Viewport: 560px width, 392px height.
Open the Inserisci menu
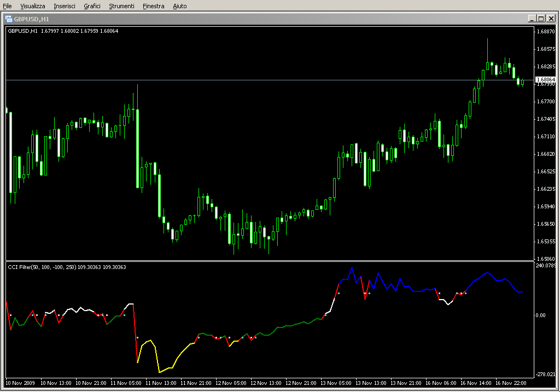[65, 6]
